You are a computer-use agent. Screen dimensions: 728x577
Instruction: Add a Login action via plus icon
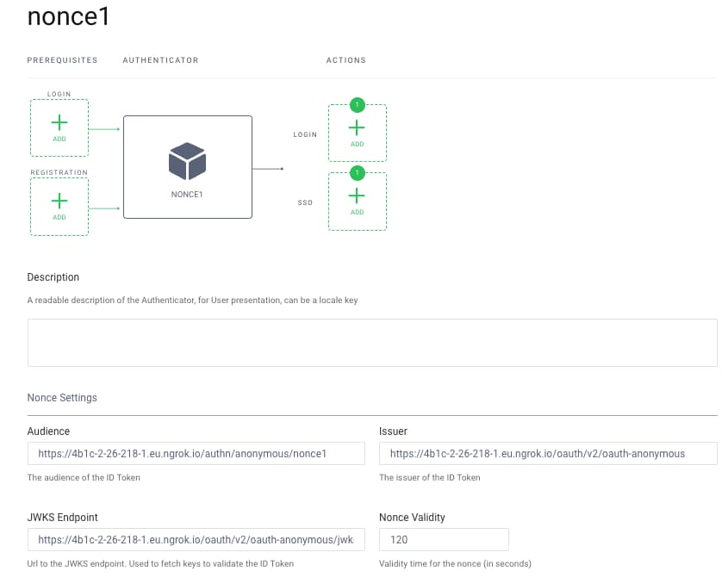click(357, 128)
